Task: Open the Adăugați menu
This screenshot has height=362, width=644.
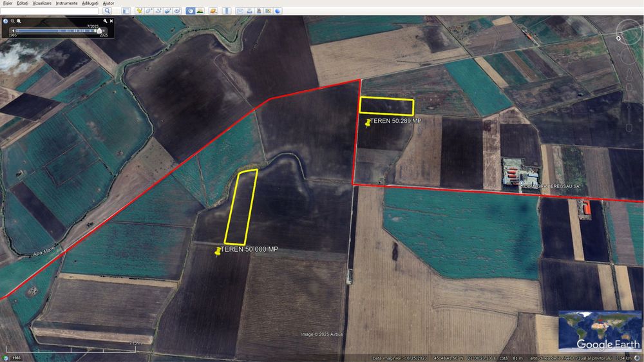Action: click(90, 3)
